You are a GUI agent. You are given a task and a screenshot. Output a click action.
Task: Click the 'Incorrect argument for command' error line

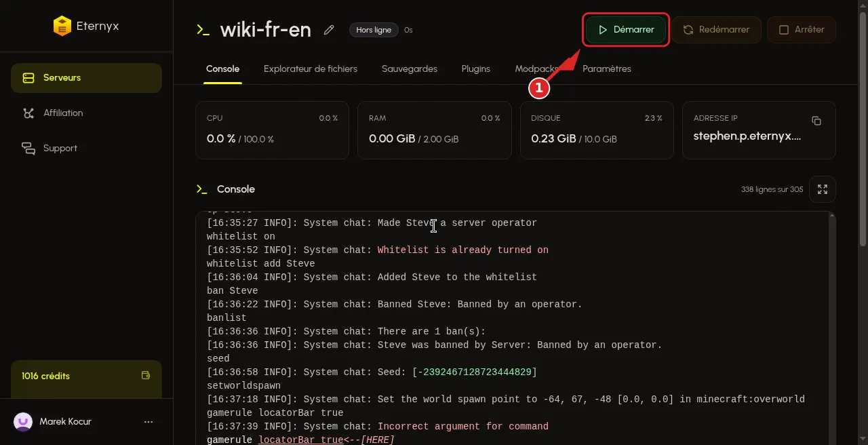[x=463, y=427]
